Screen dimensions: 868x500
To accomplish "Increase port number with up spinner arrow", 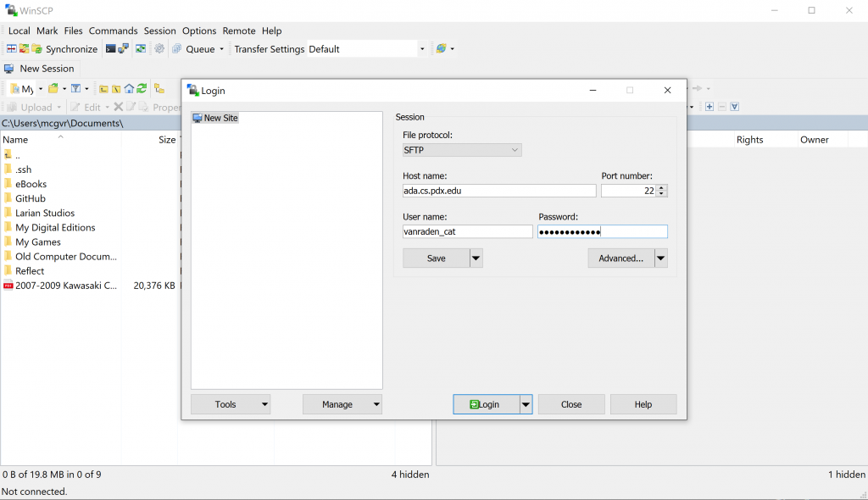I will point(661,187).
